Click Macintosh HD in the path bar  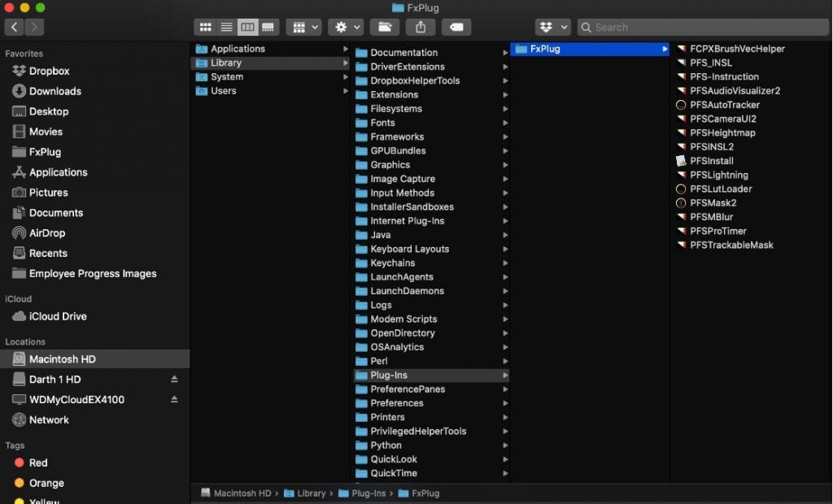pos(236,493)
